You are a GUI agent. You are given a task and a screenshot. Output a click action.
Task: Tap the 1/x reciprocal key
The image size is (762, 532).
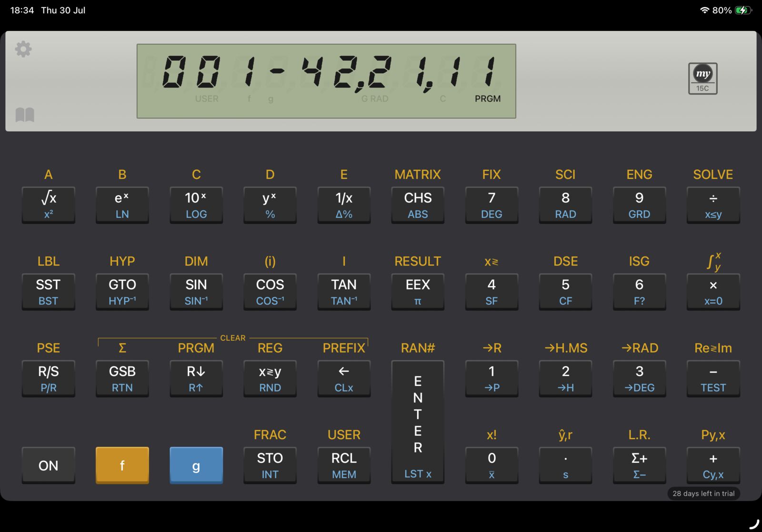pos(344,205)
